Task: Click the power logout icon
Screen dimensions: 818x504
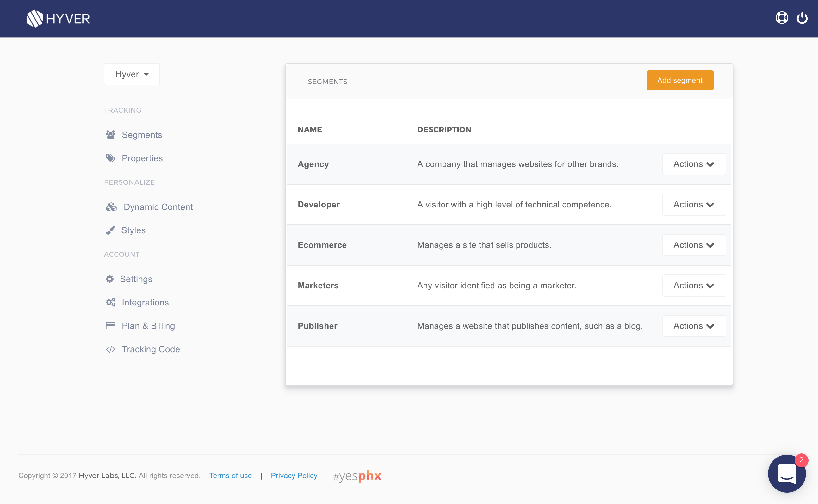Action: point(802,18)
